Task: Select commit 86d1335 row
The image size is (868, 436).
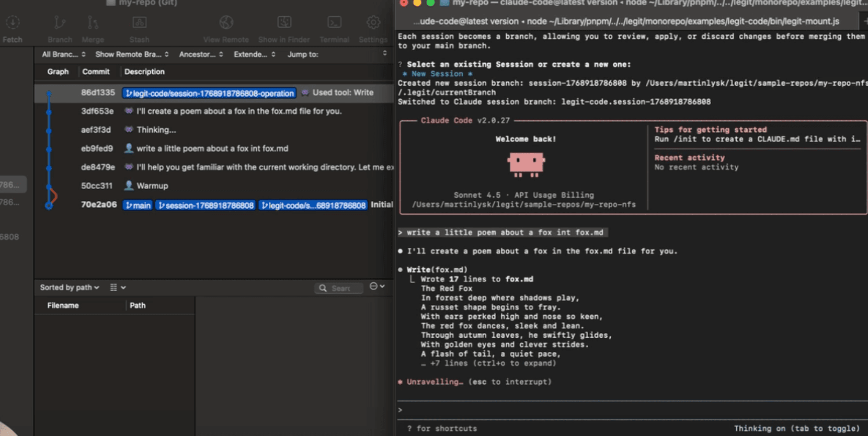Action: tap(214, 93)
